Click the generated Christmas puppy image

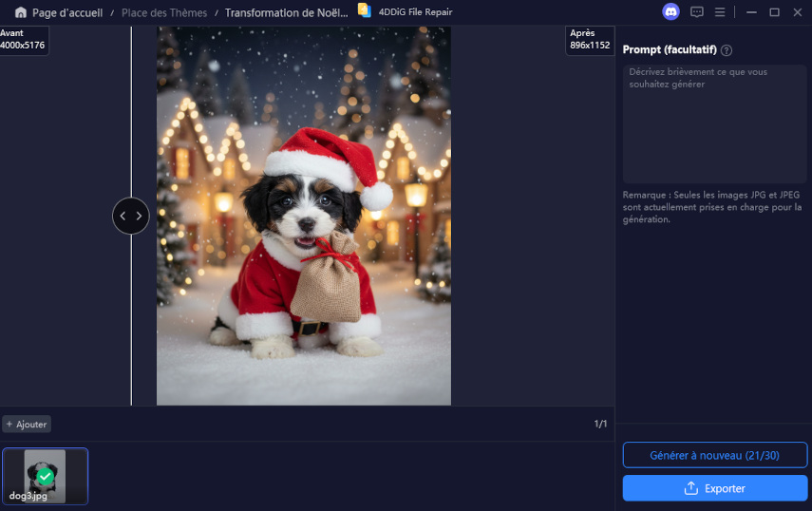(x=304, y=216)
